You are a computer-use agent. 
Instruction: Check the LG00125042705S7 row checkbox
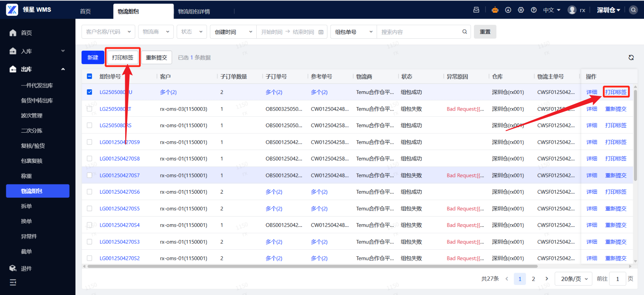(89, 176)
